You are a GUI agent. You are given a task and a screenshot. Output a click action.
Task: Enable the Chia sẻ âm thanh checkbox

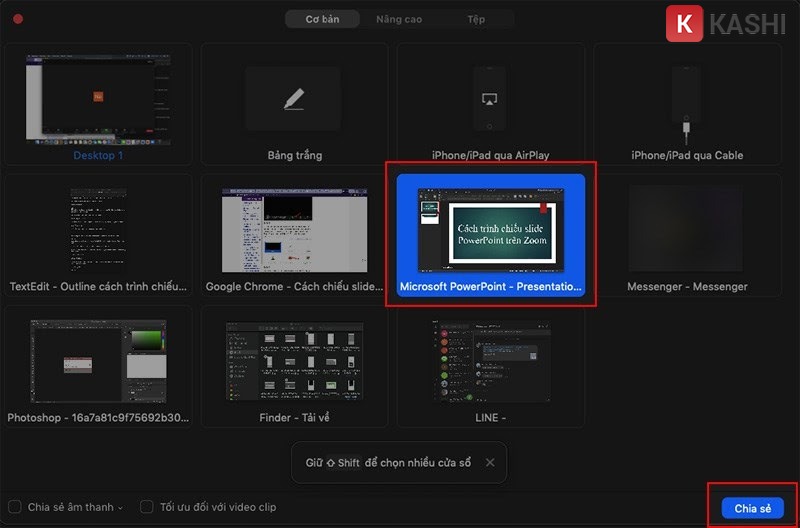point(15,507)
